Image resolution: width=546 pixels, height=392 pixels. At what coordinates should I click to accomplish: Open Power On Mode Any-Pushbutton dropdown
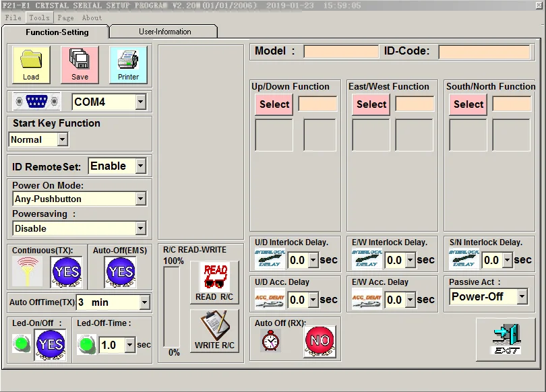140,199
